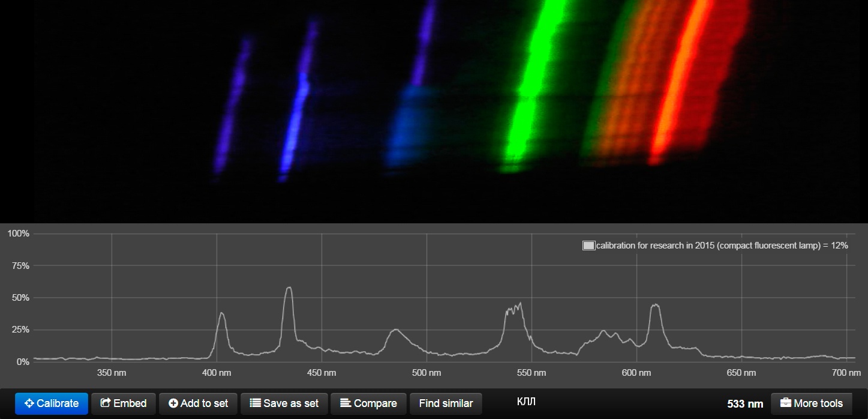Screen dimensions: 868x419
Task: Click the legend color swatch for the calibration
Action: click(588, 246)
